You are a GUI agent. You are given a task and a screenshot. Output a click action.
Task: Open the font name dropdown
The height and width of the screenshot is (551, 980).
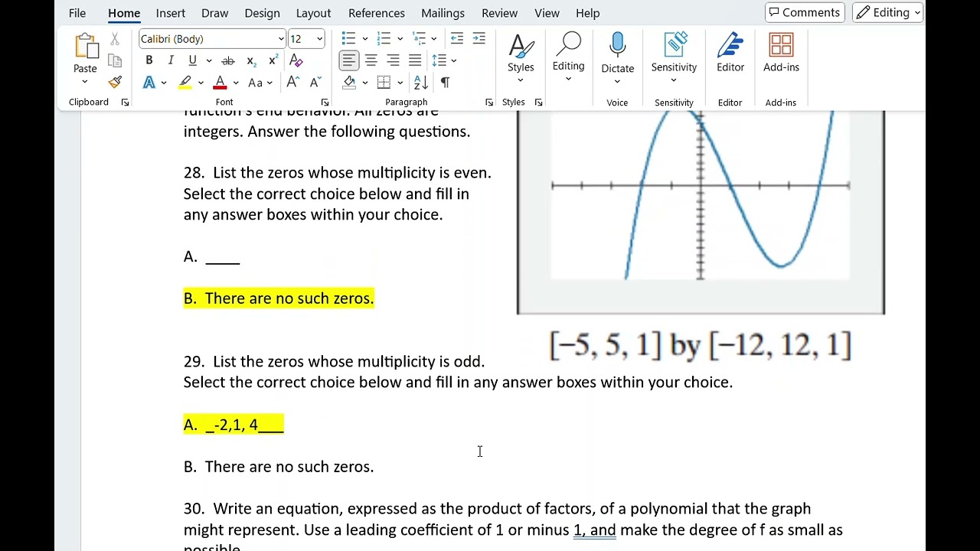[x=280, y=39]
